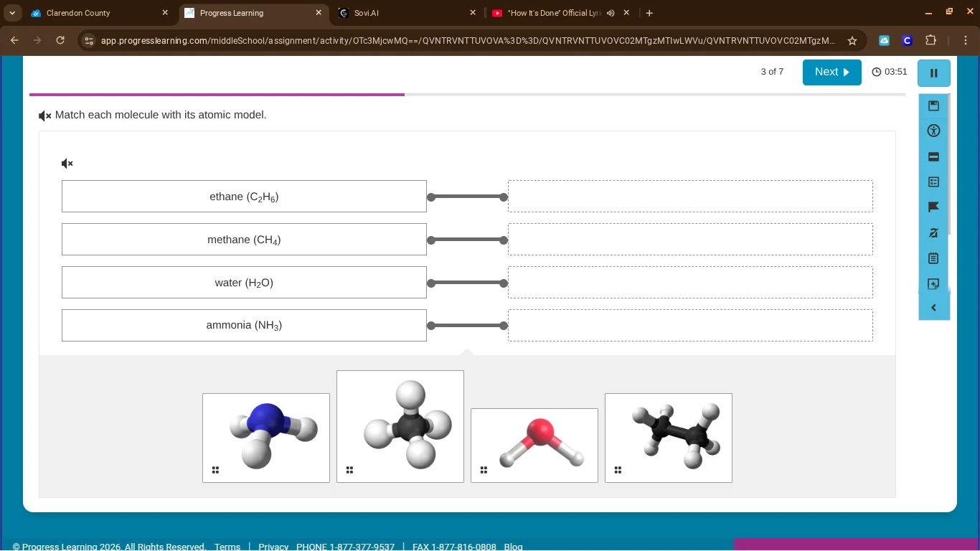Select the answer eliminator tool
The height and width of the screenshot is (551, 980).
tap(933, 232)
